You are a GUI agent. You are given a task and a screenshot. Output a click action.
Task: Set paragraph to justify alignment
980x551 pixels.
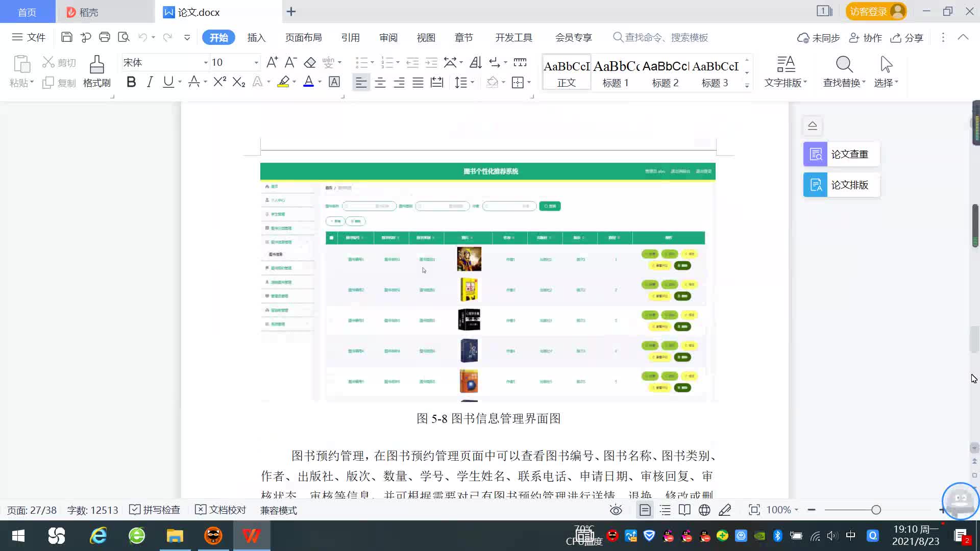pyautogui.click(x=418, y=82)
